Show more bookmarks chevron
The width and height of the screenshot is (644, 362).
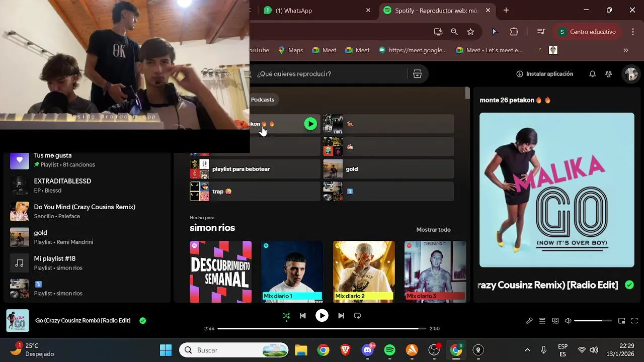tap(625, 50)
